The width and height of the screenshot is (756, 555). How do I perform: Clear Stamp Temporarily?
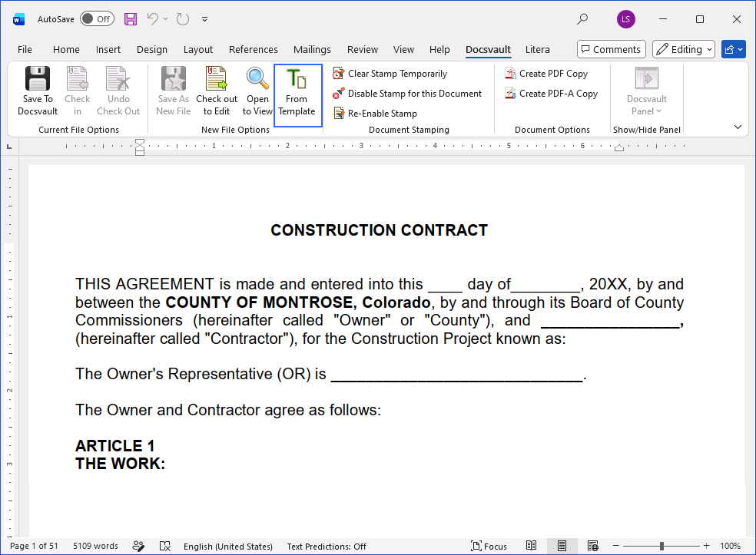tap(390, 74)
